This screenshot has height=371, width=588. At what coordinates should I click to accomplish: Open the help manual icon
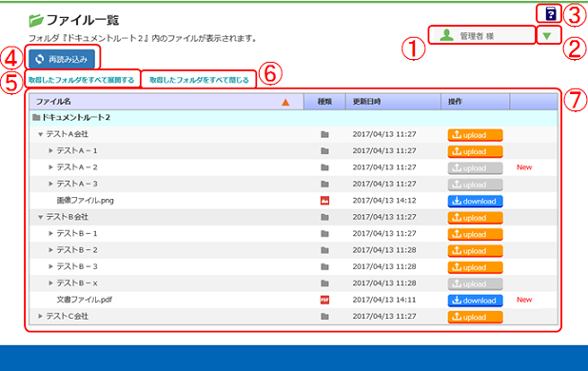[550, 14]
